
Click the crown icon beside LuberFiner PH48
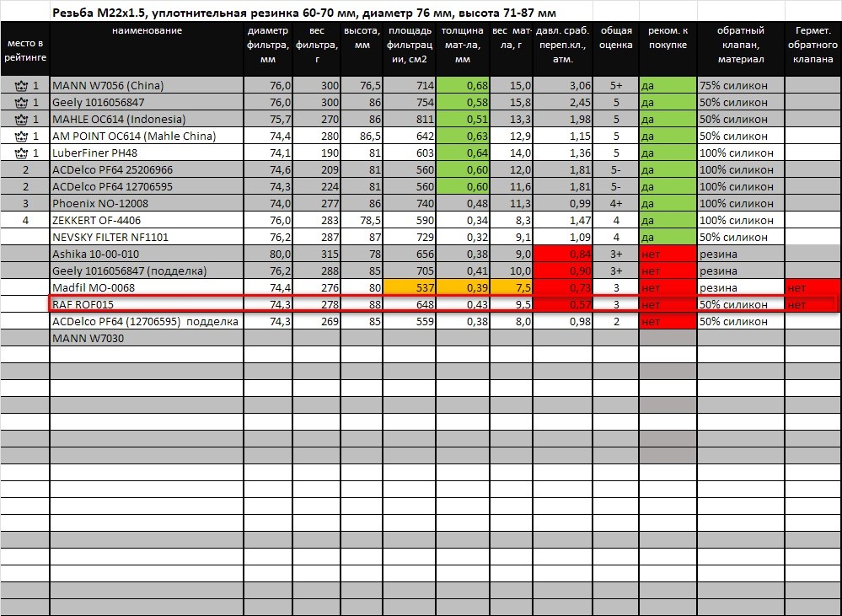click(21, 153)
